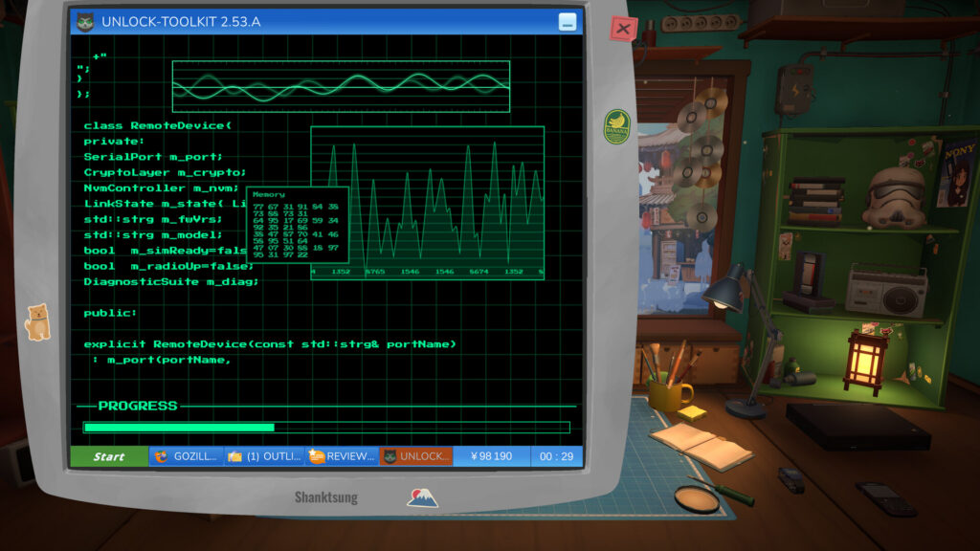
Task: Open the (1) OUTLI... mail taskbar item
Action: coord(264,456)
